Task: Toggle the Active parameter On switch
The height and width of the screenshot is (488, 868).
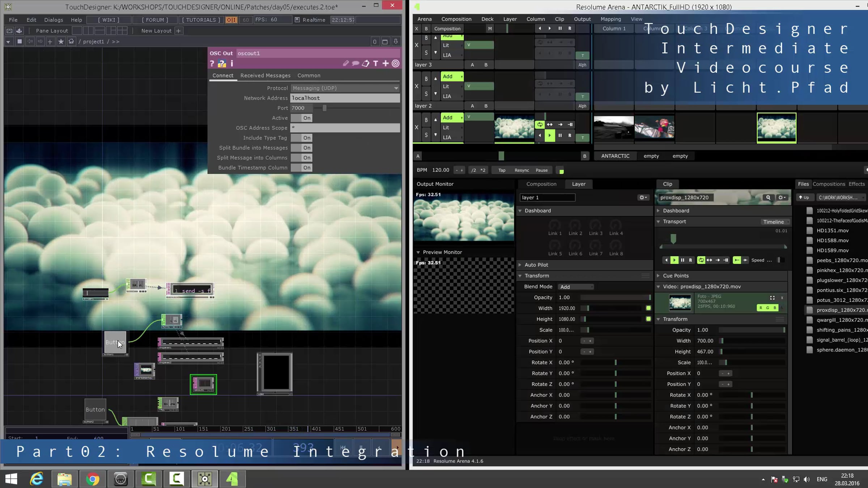Action: (x=302, y=118)
